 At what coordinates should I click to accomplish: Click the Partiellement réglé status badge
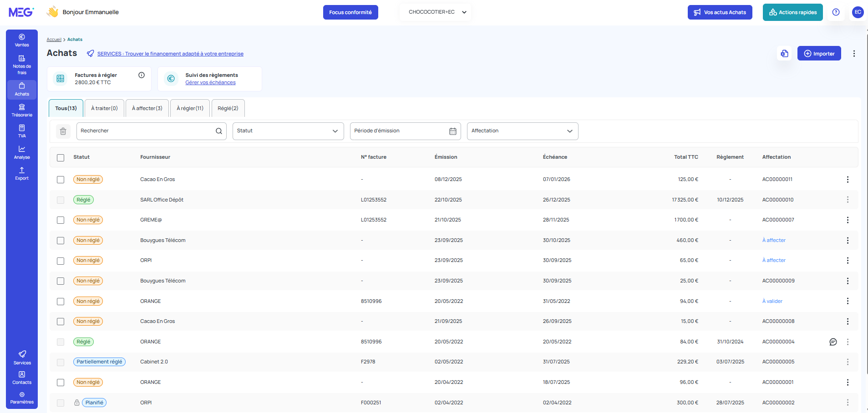point(99,362)
